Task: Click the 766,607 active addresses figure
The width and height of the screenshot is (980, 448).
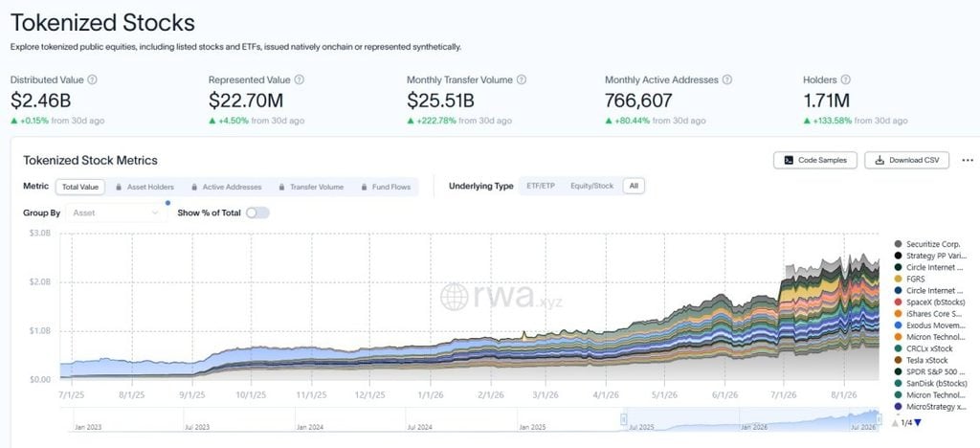Action: tap(638, 100)
